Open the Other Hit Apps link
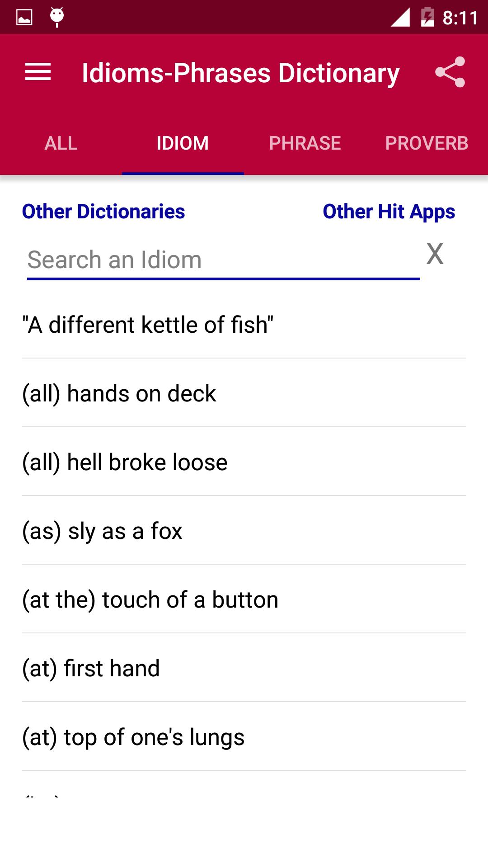Screen dimensions: 488x868 [389, 212]
